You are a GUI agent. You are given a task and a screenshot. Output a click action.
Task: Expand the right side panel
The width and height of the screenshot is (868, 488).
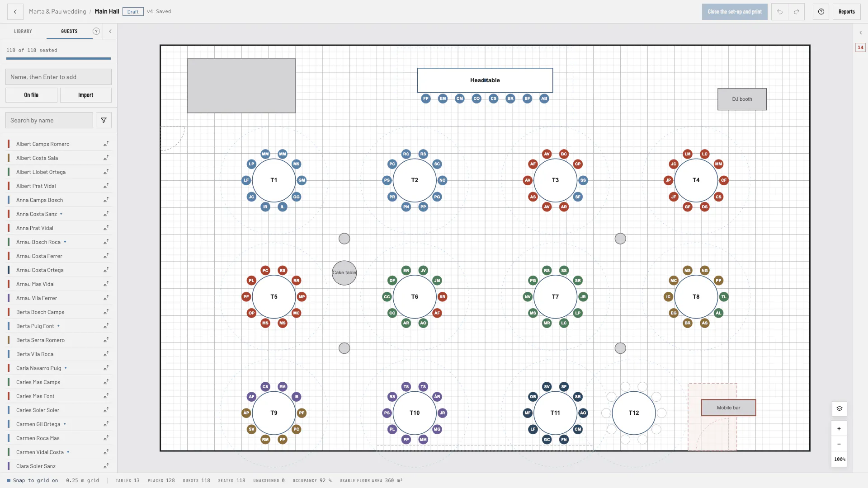coord(861,33)
